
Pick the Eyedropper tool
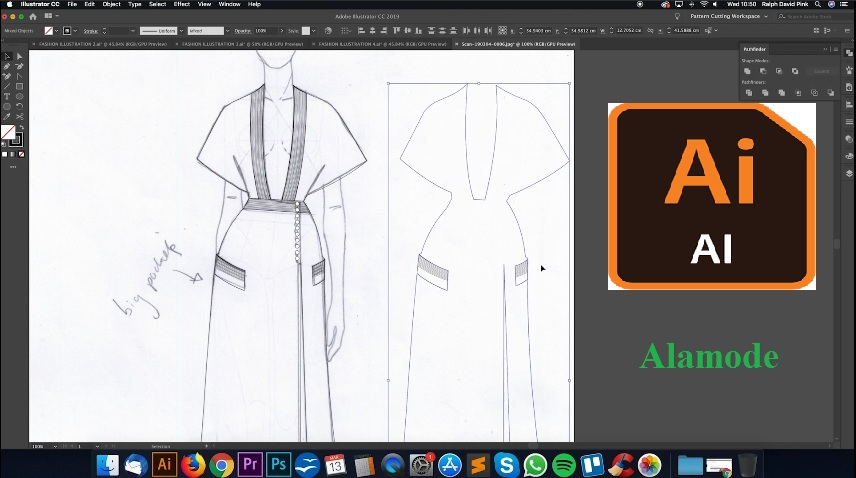[x=7, y=116]
